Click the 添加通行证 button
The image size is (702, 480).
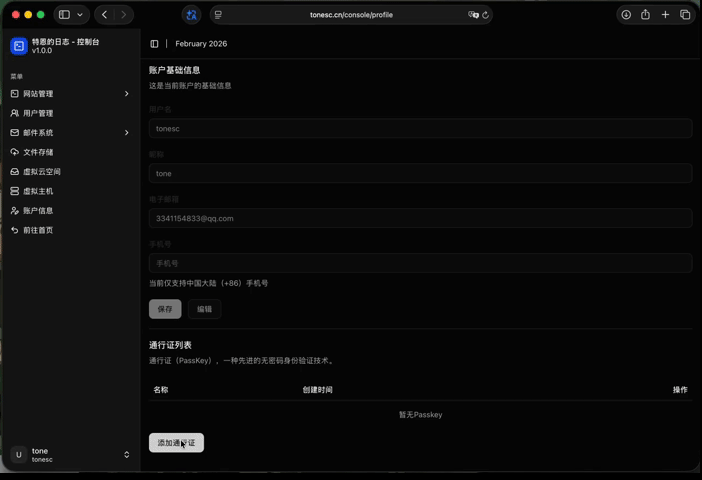(176, 443)
